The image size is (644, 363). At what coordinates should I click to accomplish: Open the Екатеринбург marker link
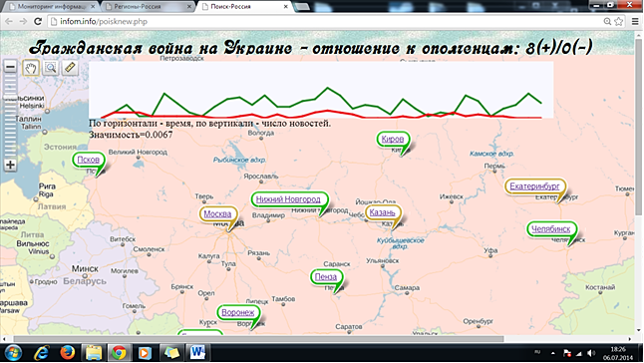click(534, 186)
